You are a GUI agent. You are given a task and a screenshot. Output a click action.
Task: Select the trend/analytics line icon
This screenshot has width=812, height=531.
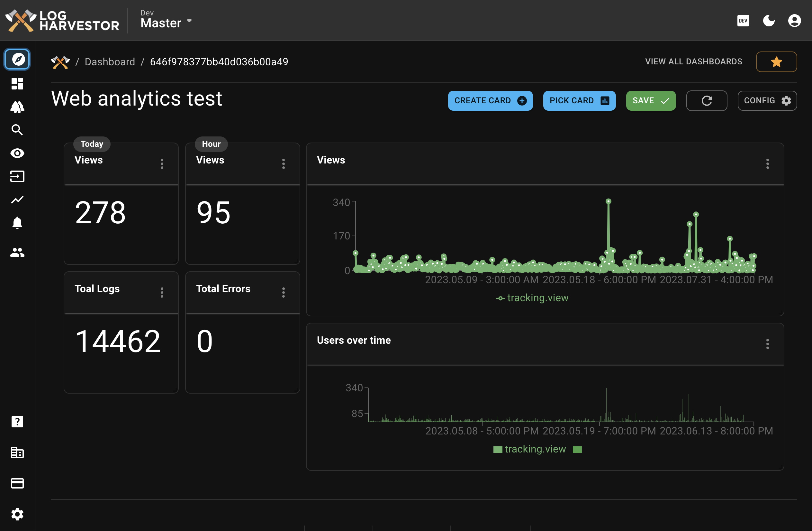pos(17,199)
